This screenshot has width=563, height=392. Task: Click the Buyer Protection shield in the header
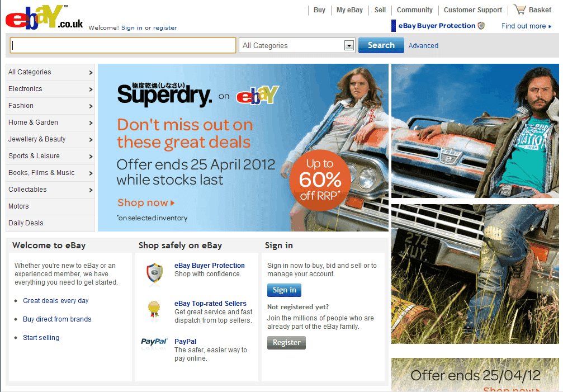(481, 26)
